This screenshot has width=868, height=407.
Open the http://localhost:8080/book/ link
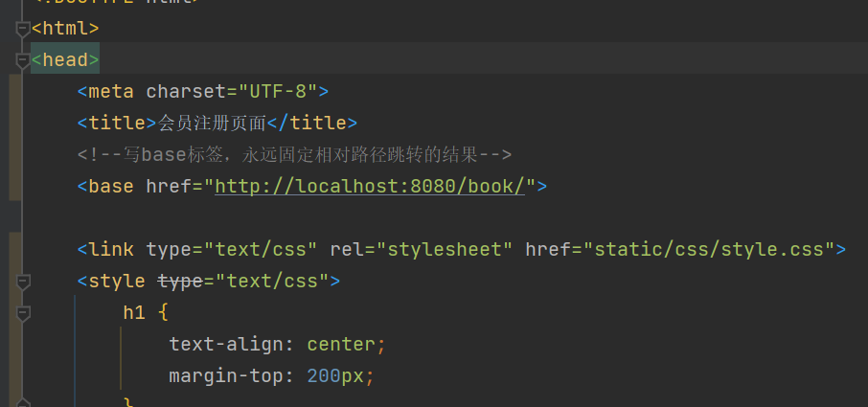click(370, 187)
